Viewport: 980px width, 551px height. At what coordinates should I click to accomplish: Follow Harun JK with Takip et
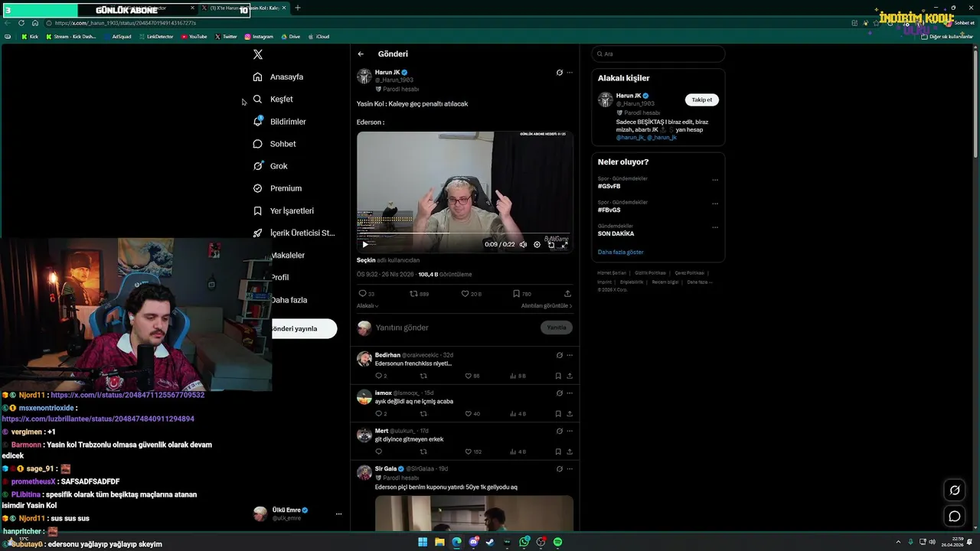point(701,99)
